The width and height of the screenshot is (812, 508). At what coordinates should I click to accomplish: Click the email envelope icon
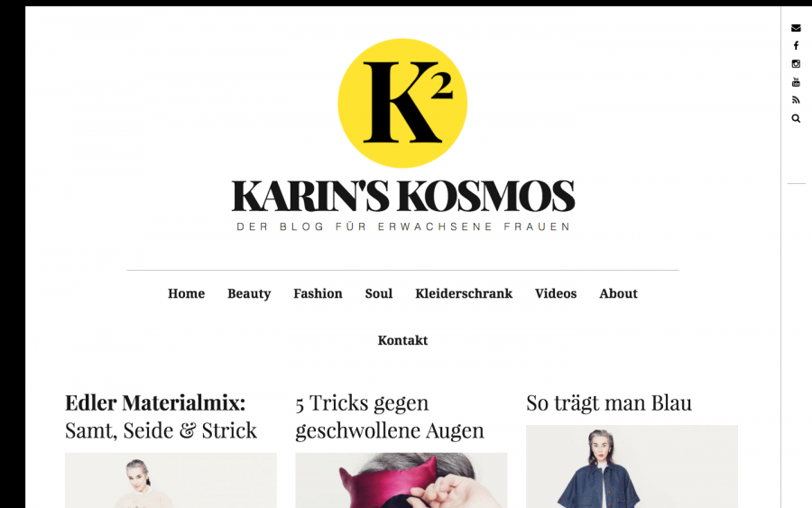click(x=796, y=28)
